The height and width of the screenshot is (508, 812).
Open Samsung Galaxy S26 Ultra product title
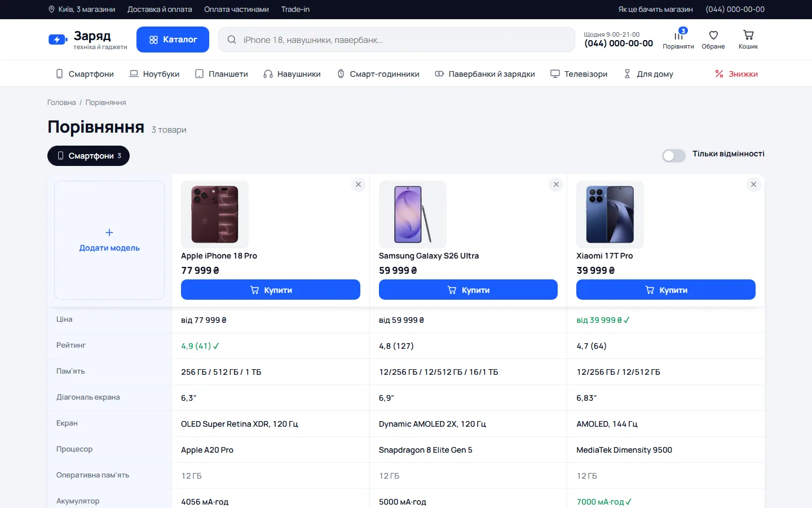[429, 256]
